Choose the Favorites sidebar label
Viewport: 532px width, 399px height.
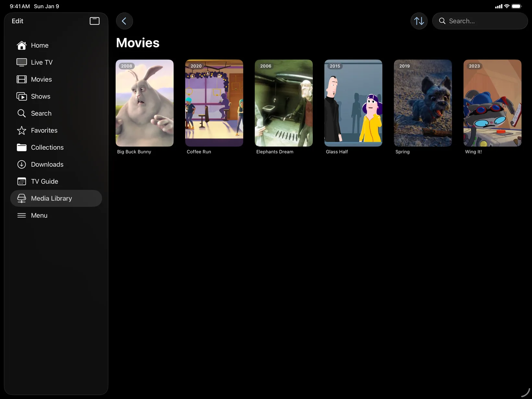(x=44, y=130)
